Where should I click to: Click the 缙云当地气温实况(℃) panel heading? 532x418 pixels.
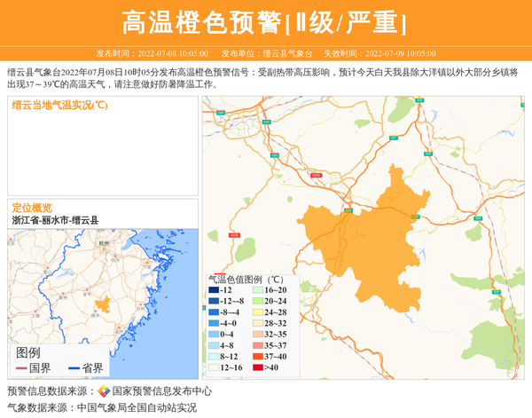(x=59, y=105)
